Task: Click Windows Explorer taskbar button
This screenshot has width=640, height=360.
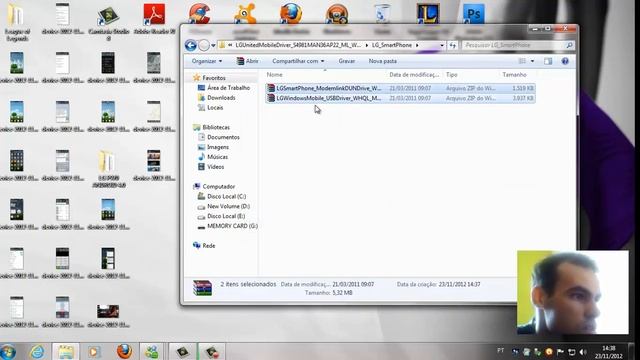Action: (x=65, y=351)
